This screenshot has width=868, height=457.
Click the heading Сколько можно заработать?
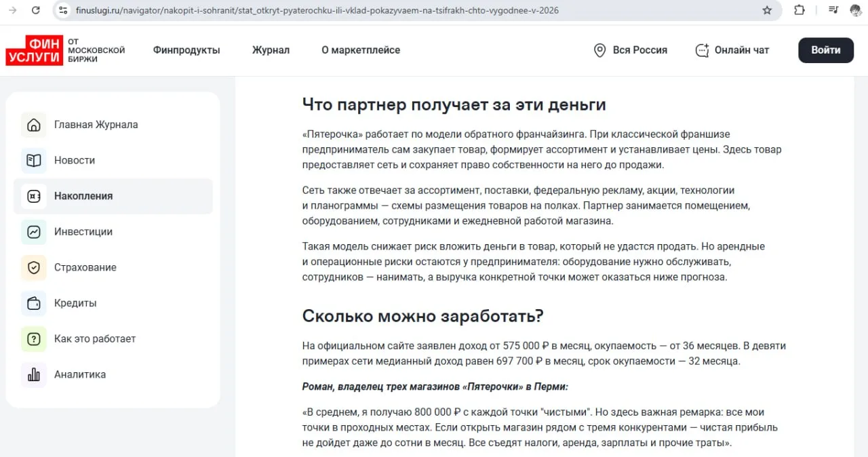(423, 316)
